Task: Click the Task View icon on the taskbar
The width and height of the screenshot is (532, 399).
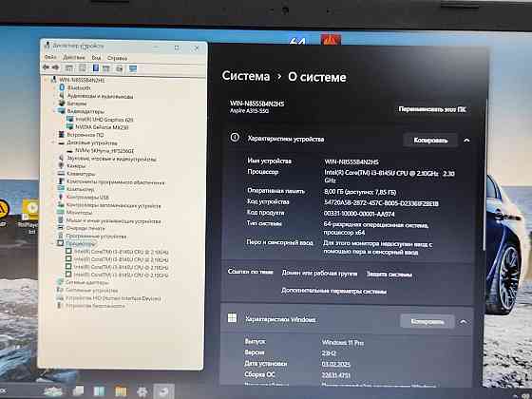Action: coord(78,391)
